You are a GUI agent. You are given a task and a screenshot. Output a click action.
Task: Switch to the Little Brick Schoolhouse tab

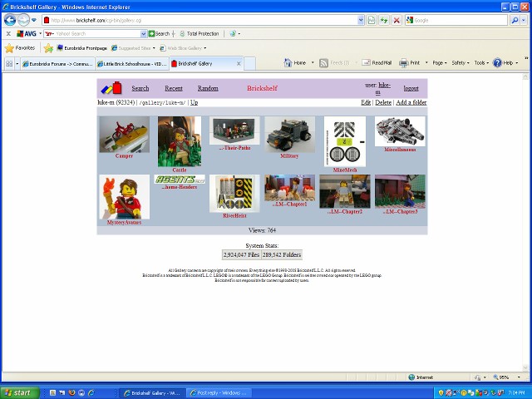point(132,63)
